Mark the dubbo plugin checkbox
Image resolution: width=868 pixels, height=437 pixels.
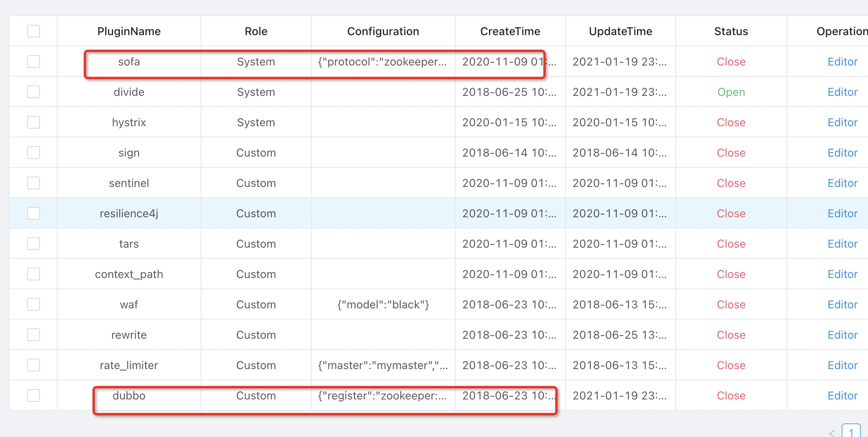34,395
